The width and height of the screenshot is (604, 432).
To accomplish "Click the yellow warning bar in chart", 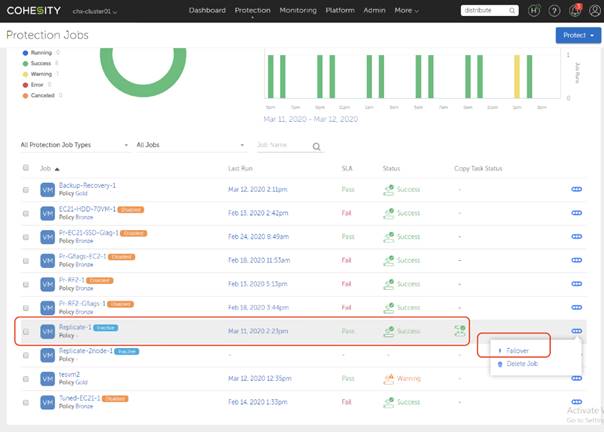I will pos(517,76).
